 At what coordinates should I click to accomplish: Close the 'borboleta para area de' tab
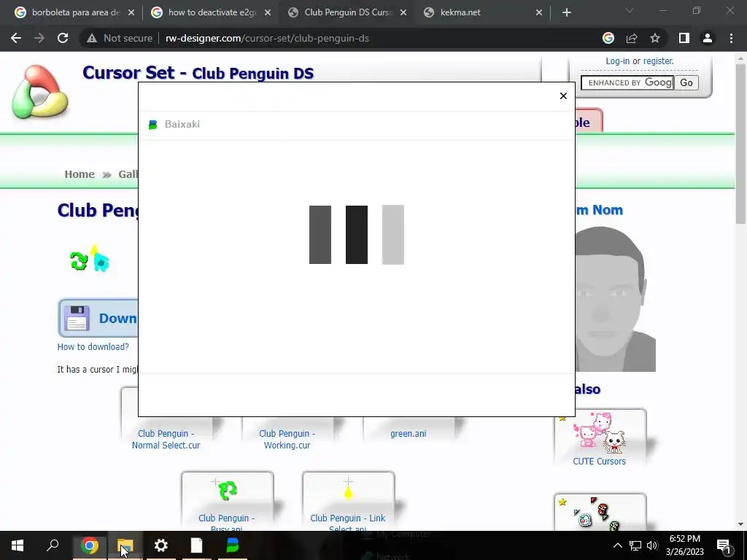point(131,12)
